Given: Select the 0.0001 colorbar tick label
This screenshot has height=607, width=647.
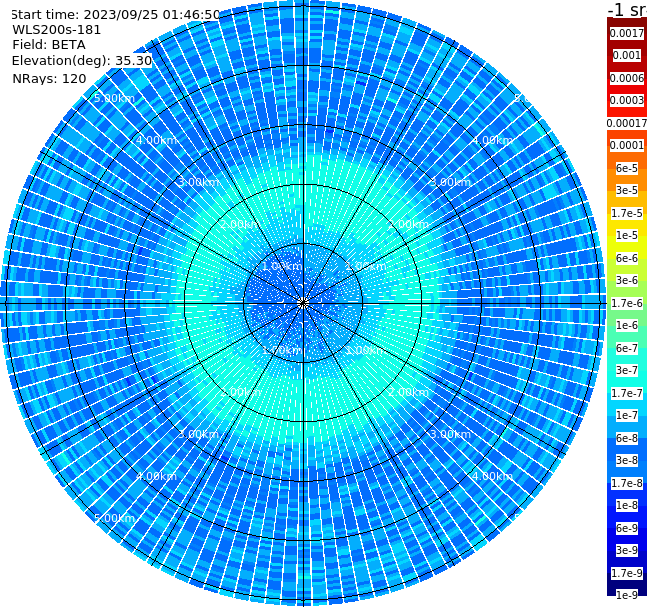Looking at the screenshot, I should click(x=627, y=145).
